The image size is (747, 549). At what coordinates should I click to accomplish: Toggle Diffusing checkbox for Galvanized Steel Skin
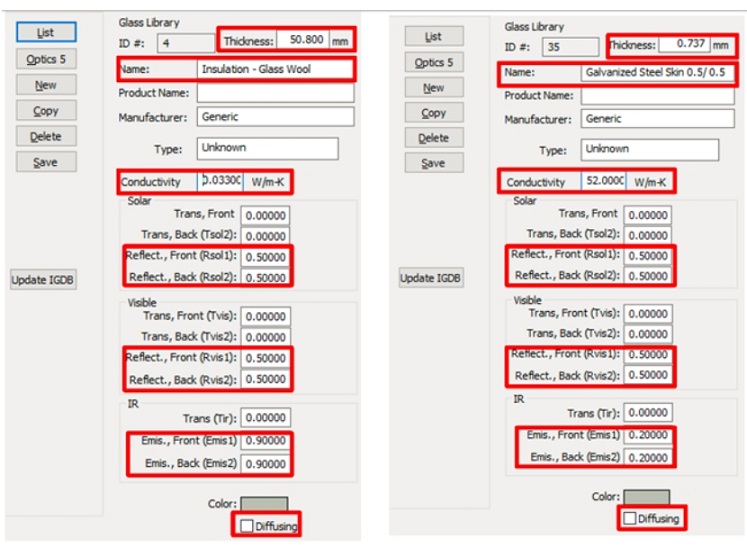pos(628,519)
